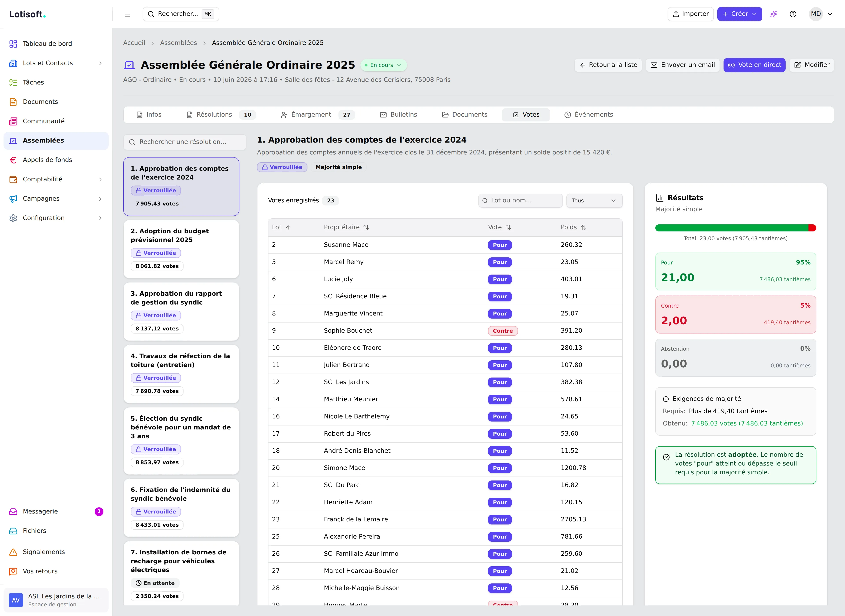
Task: Expand the Créer dropdown button
Action: point(739,14)
